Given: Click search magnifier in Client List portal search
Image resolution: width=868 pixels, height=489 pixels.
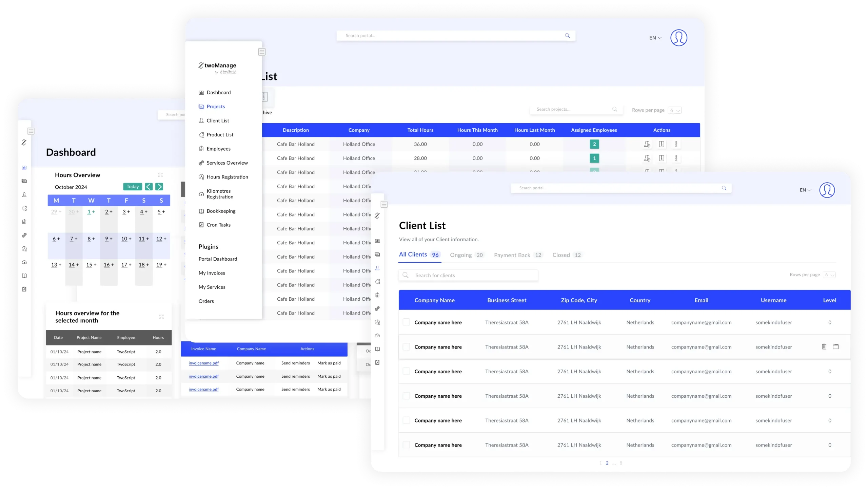Looking at the screenshot, I should click(x=724, y=188).
